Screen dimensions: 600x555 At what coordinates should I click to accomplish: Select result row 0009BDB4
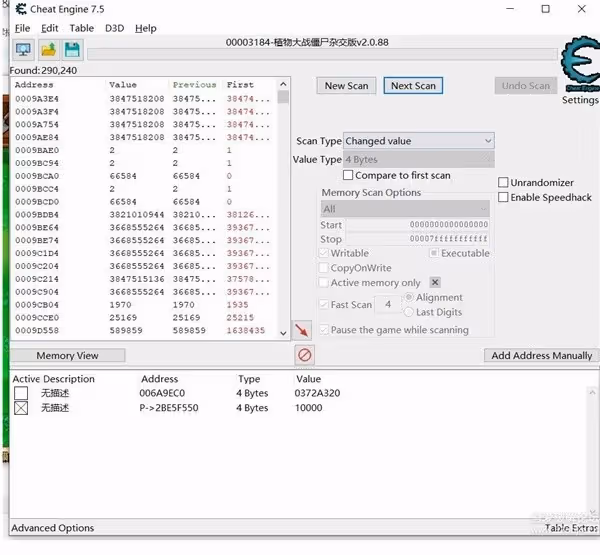click(144, 215)
